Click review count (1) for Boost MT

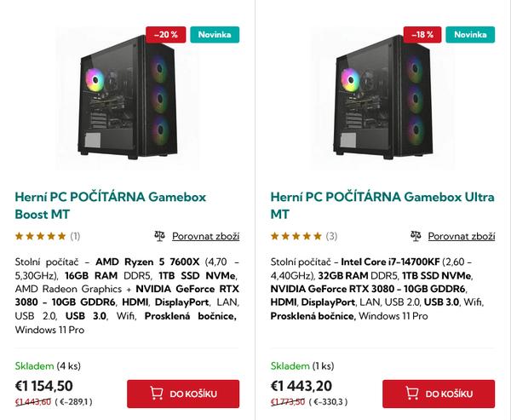(x=75, y=236)
